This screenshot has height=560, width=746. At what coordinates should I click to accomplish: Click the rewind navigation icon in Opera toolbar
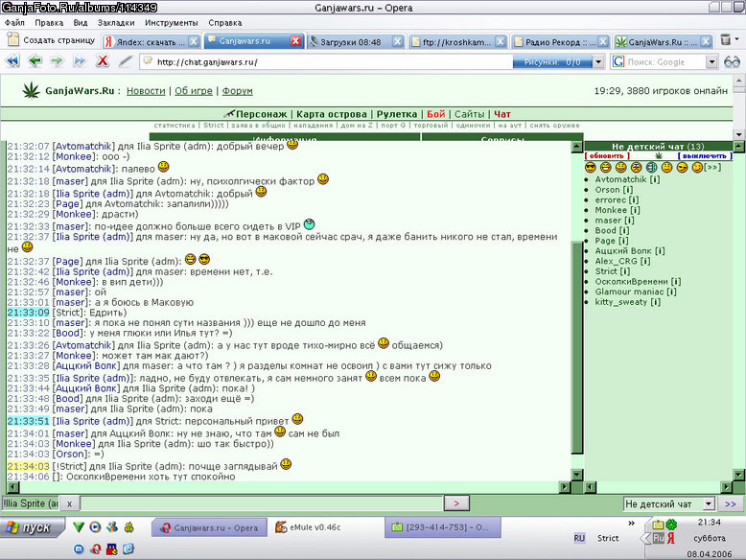(12, 61)
